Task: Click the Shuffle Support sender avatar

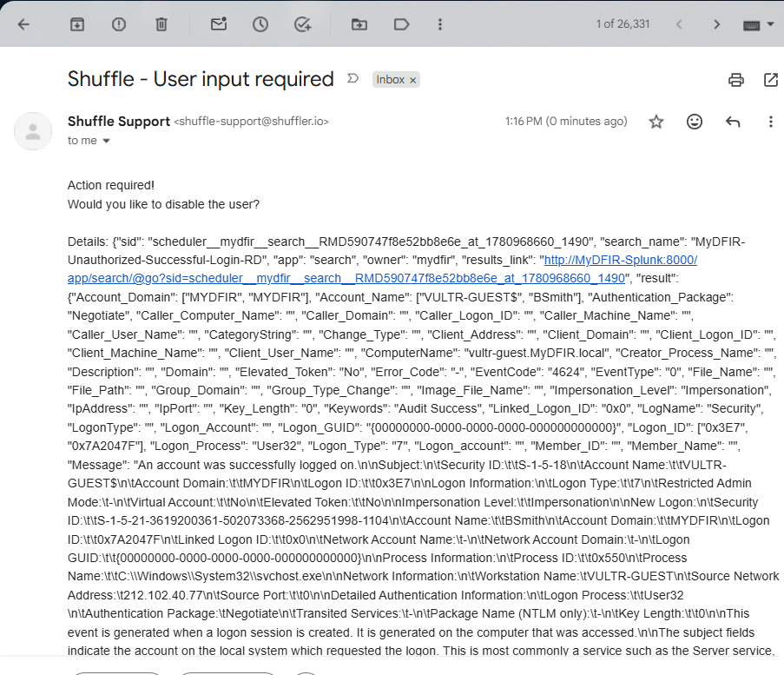Action: pyautogui.click(x=33, y=131)
